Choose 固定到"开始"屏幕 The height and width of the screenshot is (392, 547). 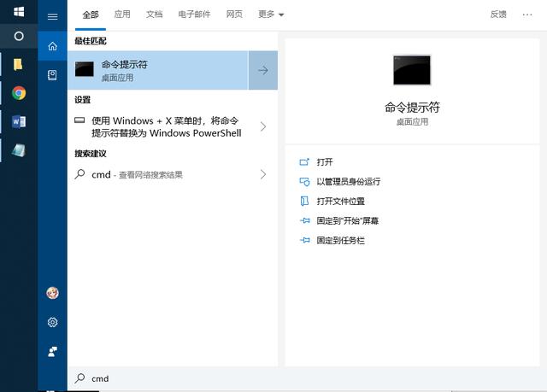click(348, 220)
